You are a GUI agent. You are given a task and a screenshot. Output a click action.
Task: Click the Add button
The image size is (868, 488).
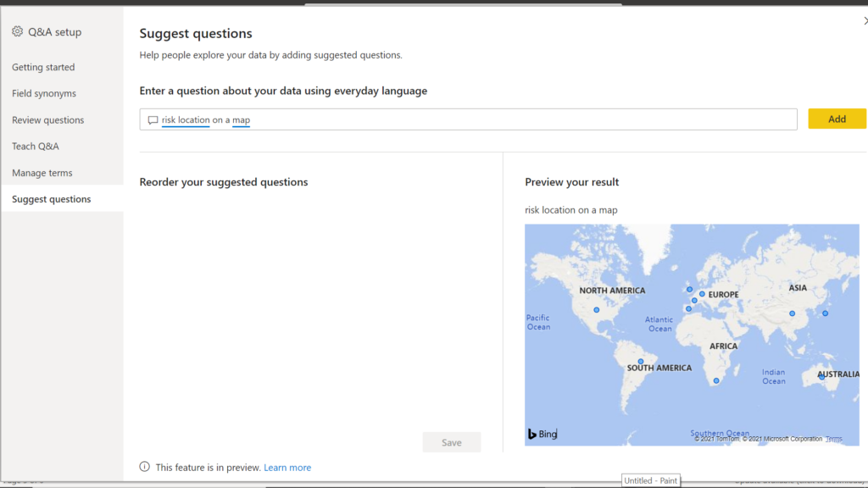pyautogui.click(x=837, y=119)
